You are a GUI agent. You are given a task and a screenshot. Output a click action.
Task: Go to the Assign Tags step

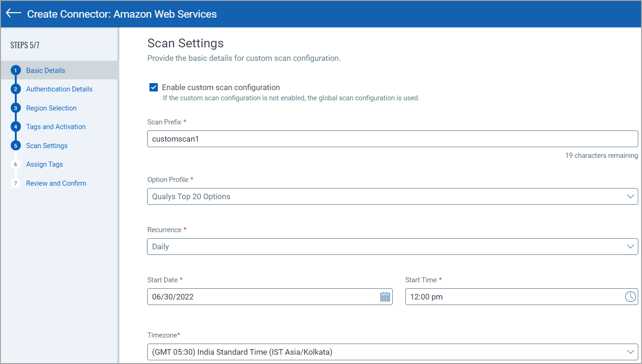tap(45, 164)
